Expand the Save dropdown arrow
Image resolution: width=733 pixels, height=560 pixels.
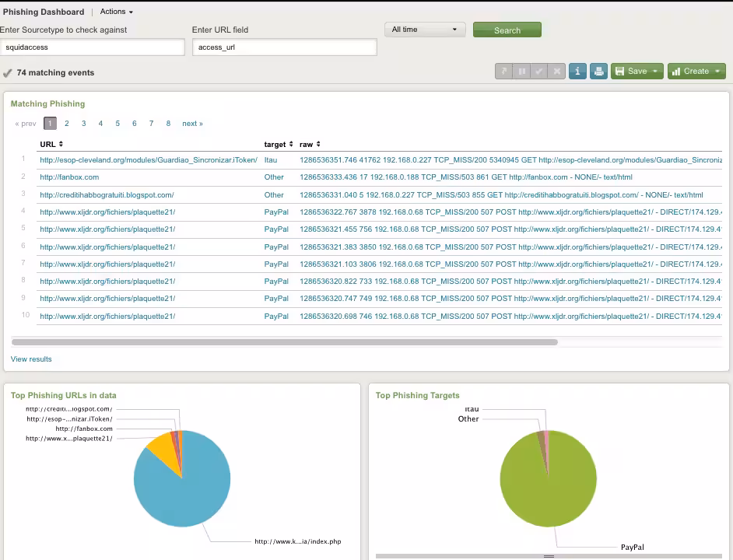pos(655,71)
